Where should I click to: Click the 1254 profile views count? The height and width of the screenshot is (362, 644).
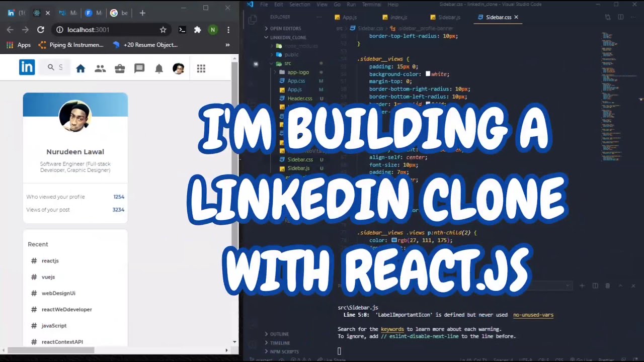tap(119, 197)
